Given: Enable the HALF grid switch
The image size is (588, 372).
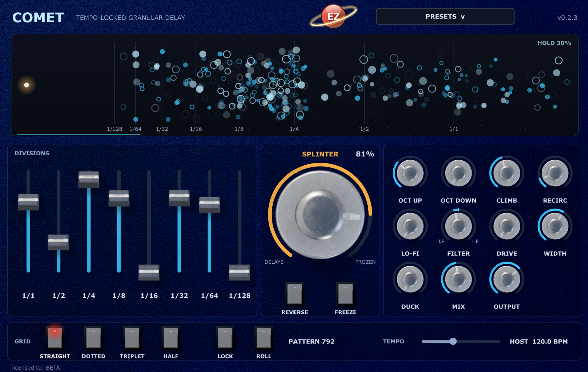Looking at the screenshot, I should 171,338.
